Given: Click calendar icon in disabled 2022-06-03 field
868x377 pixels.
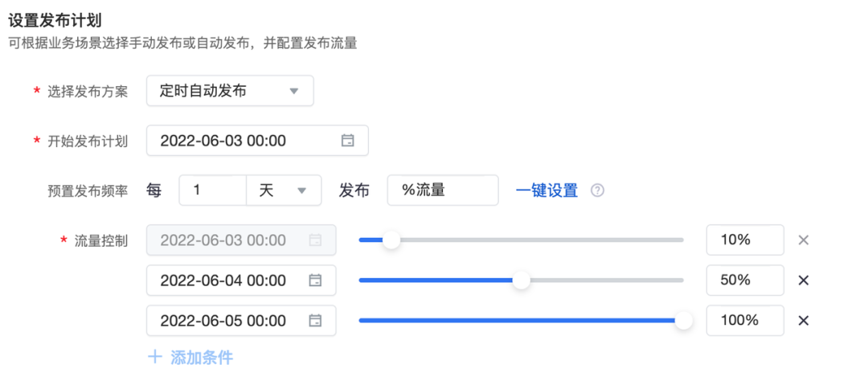Looking at the screenshot, I should click(316, 240).
